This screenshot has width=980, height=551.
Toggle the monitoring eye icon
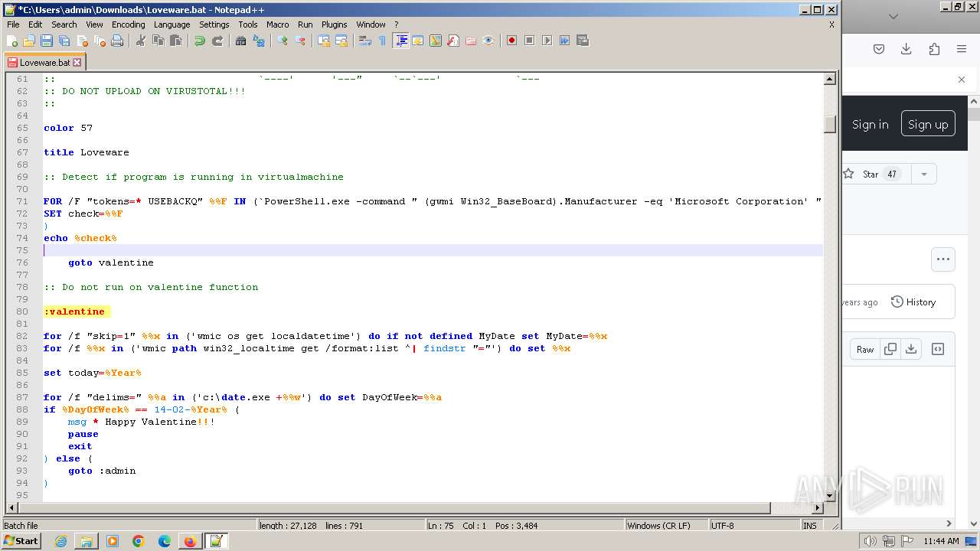(x=488, y=41)
